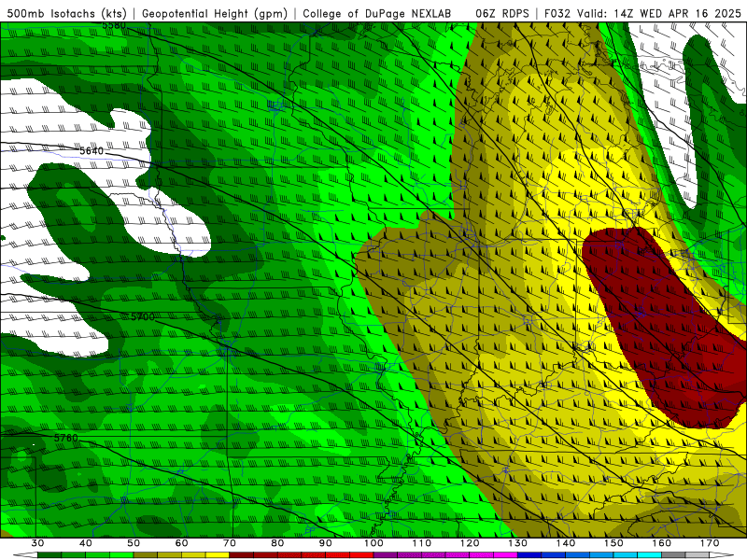Image resolution: width=747 pixels, height=560 pixels.
Task: Click the 'Valid: 14Z WED APR 16 2025' text
Action: (x=659, y=13)
